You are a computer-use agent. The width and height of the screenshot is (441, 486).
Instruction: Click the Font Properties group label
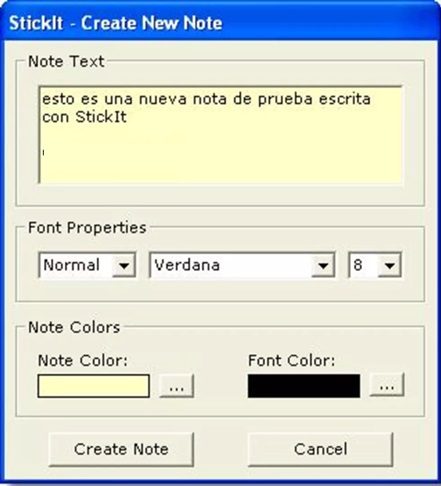(87, 228)
